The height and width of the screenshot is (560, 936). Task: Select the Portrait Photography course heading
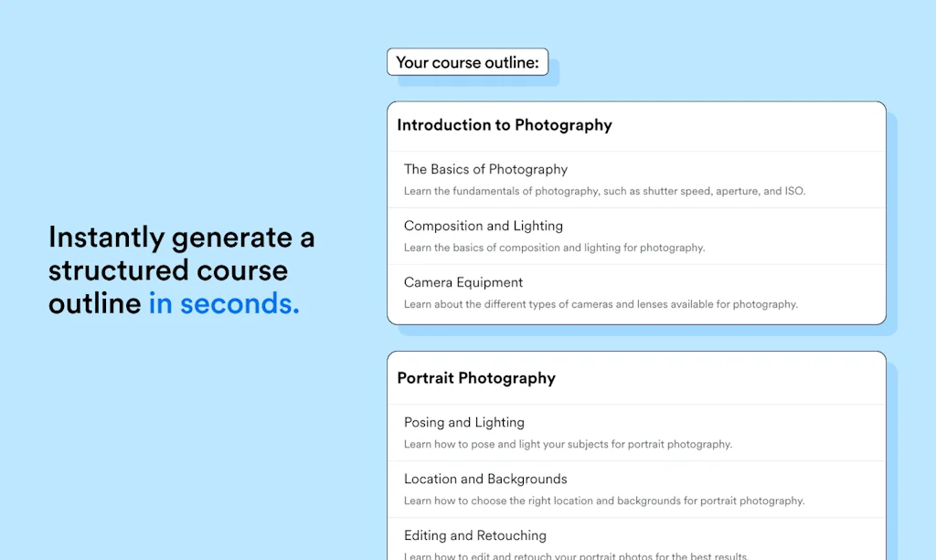click(476, 378)
